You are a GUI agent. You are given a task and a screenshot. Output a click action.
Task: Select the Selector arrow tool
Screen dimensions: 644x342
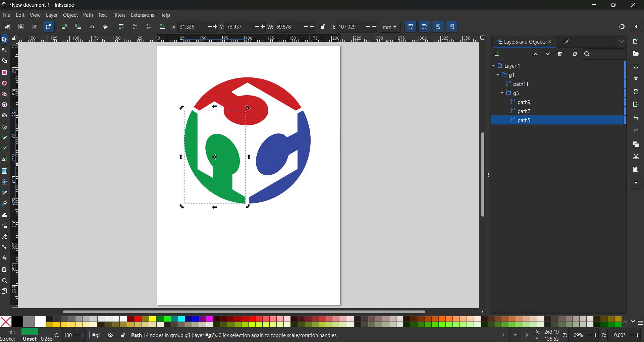coord(4,40)
